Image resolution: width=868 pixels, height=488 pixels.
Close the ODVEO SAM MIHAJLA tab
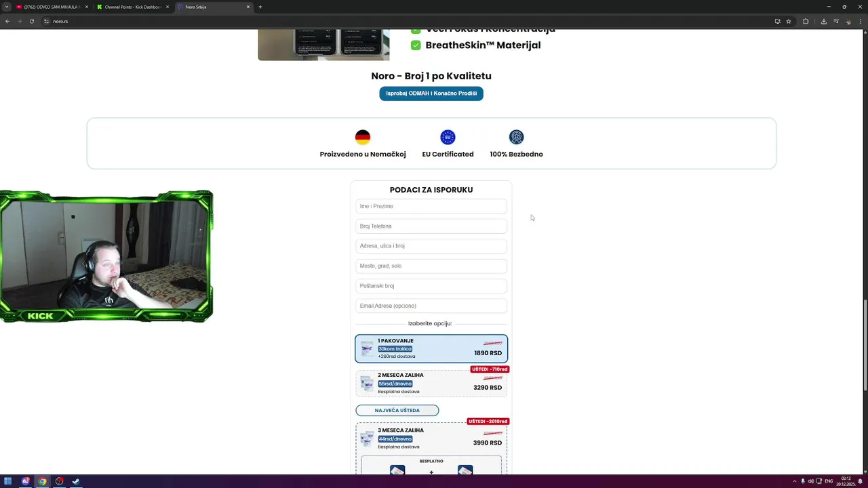(x=86, y=7)
